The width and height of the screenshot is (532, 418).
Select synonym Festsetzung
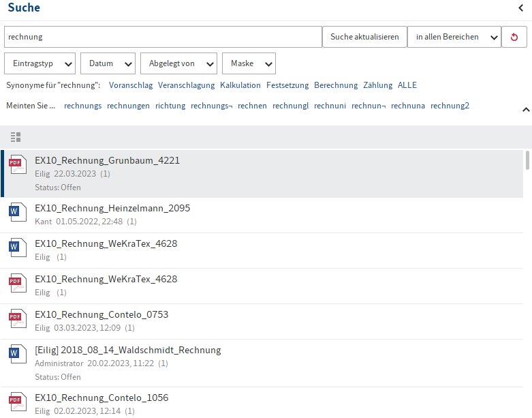point(287,85)
